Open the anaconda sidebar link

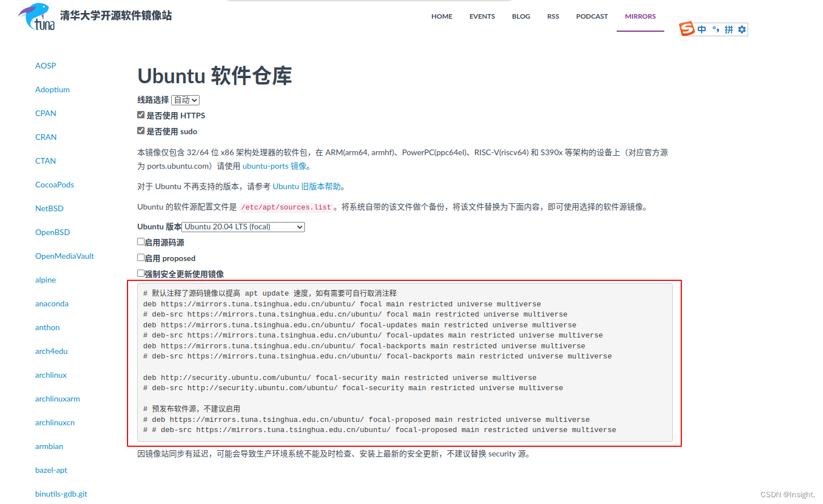pos(52,304)
